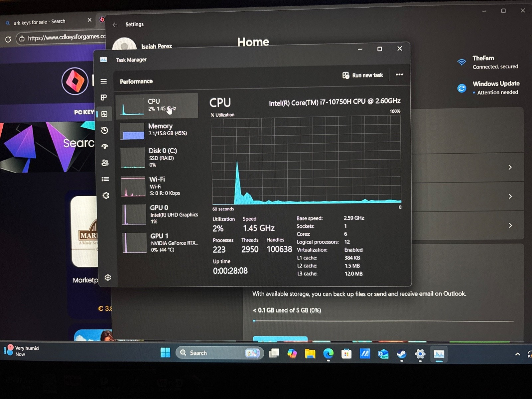Viewport: 532px width, 399px height.
Task: Open Very humid weather widget
Action: click(x=22, y=351)
